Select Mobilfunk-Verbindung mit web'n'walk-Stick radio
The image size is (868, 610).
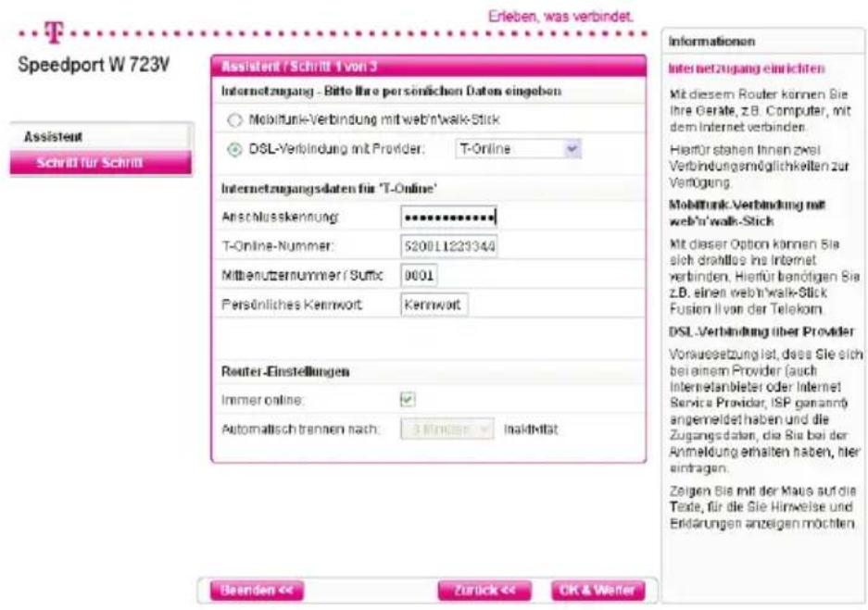(x=234, y=120)
